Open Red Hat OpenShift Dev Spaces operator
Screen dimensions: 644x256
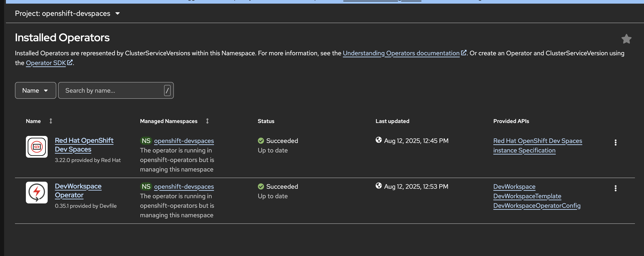click(84, 145)
